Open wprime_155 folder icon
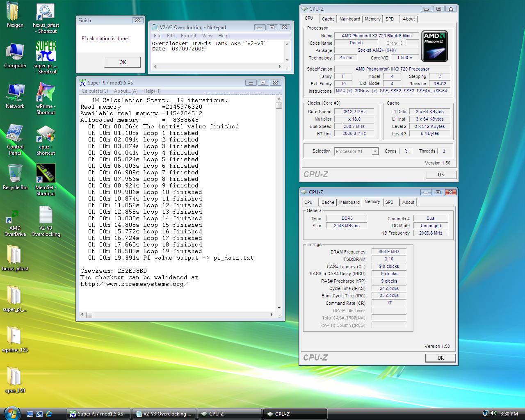This screenshot has height=420, width=525. pyautogui.click(x=15, y=340)
